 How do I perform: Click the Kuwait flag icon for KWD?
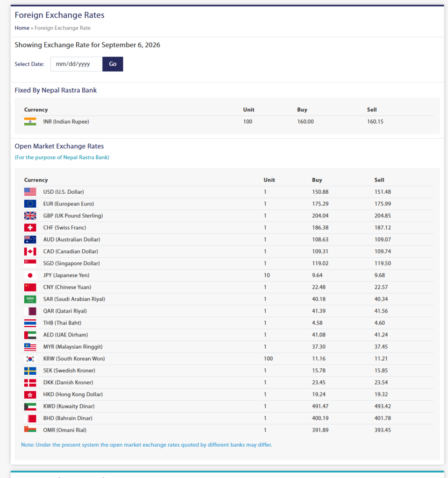[x=30, y=407]
